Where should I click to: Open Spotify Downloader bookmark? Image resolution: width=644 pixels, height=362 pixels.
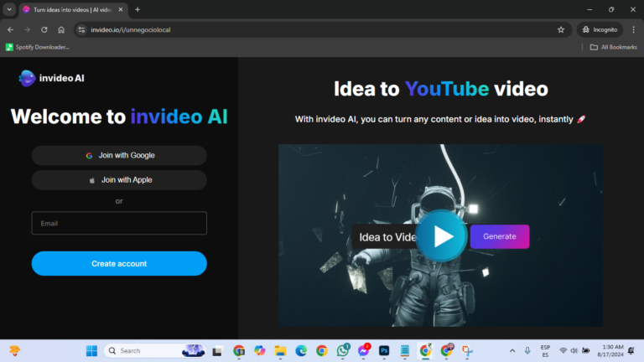pos(38,47)
